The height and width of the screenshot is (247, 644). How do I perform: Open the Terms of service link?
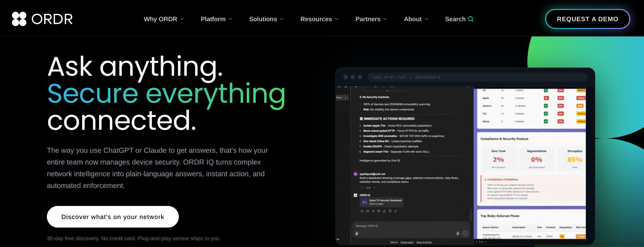[424, 242]
